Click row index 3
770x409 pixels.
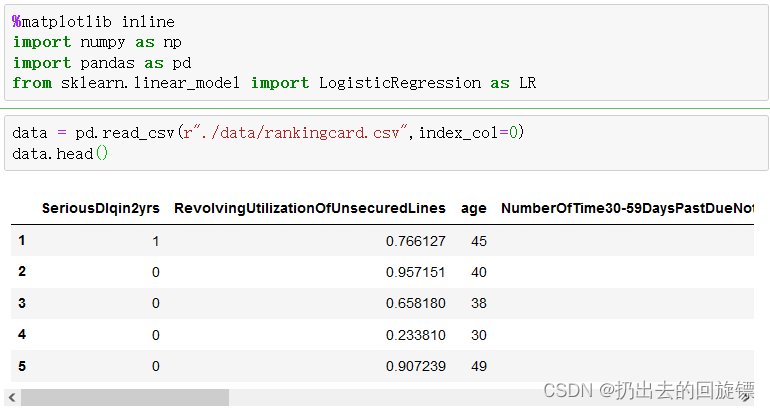[22, 303]
